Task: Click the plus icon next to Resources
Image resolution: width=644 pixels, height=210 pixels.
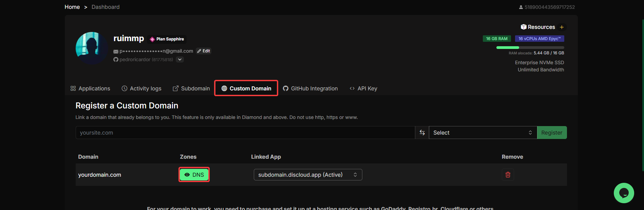Action: click(562, 27)
